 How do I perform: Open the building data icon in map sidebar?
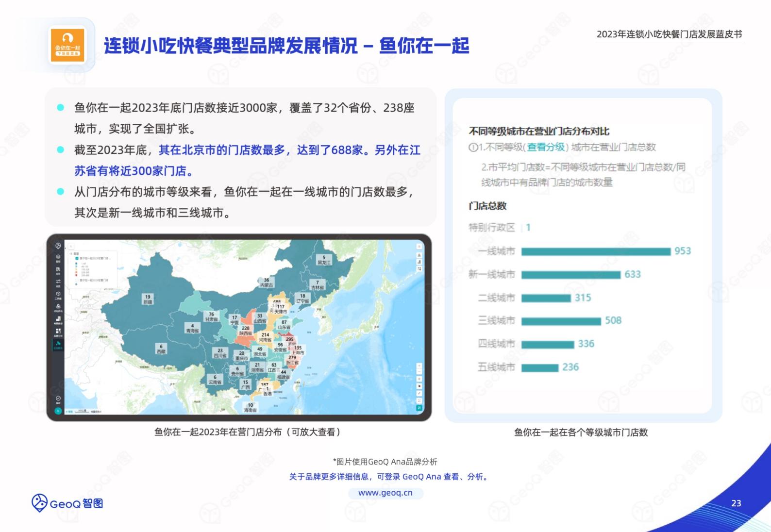point(58,269)
